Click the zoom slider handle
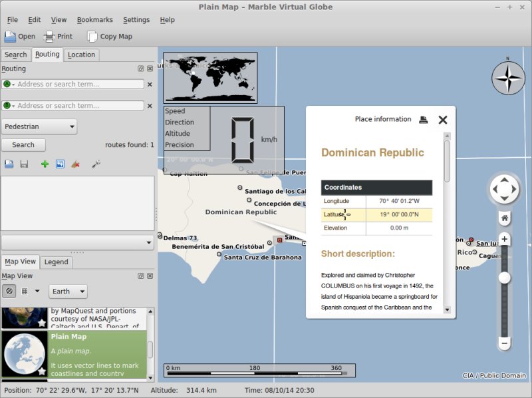The image size is (532, 398). 505,278
